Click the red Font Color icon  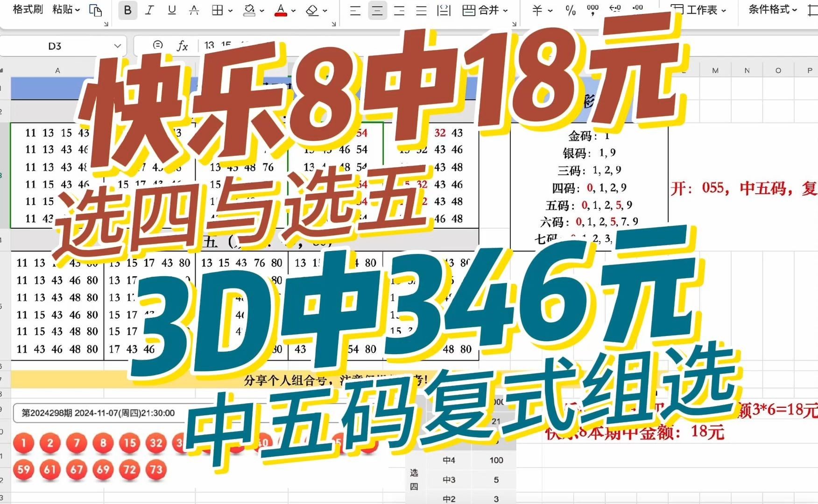(281, 10)
